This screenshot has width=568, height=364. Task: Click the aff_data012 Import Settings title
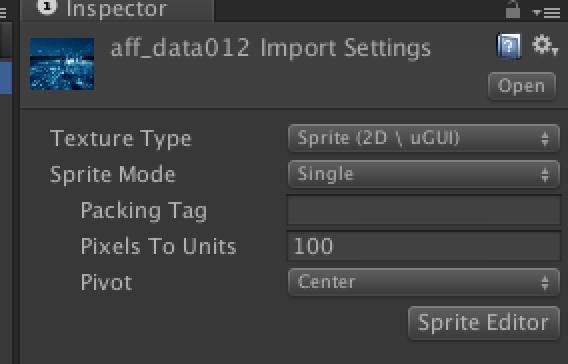point(271,49)
